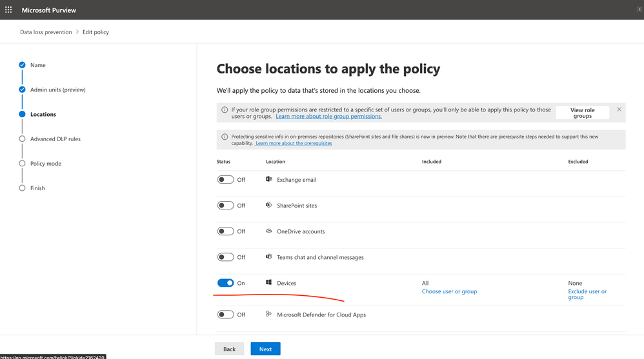Click the completed Name step checkmark

(22, 65)
